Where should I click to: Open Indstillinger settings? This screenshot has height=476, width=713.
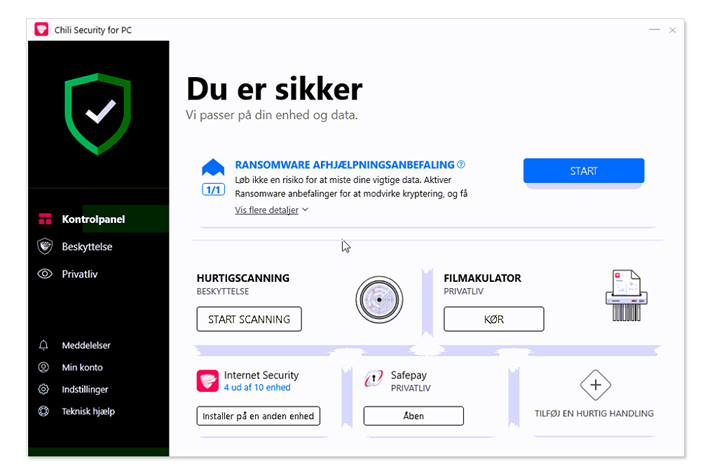85,389
